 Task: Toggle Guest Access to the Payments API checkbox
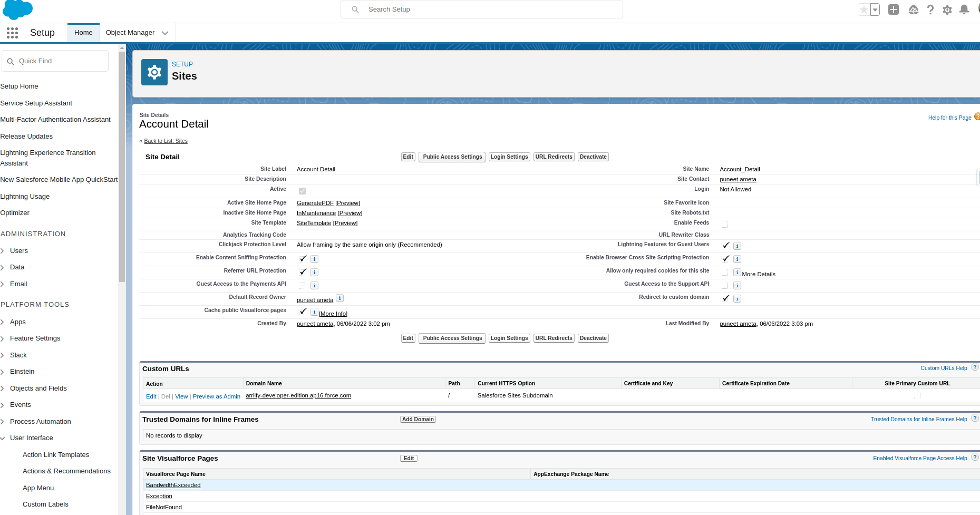[302, 286]
